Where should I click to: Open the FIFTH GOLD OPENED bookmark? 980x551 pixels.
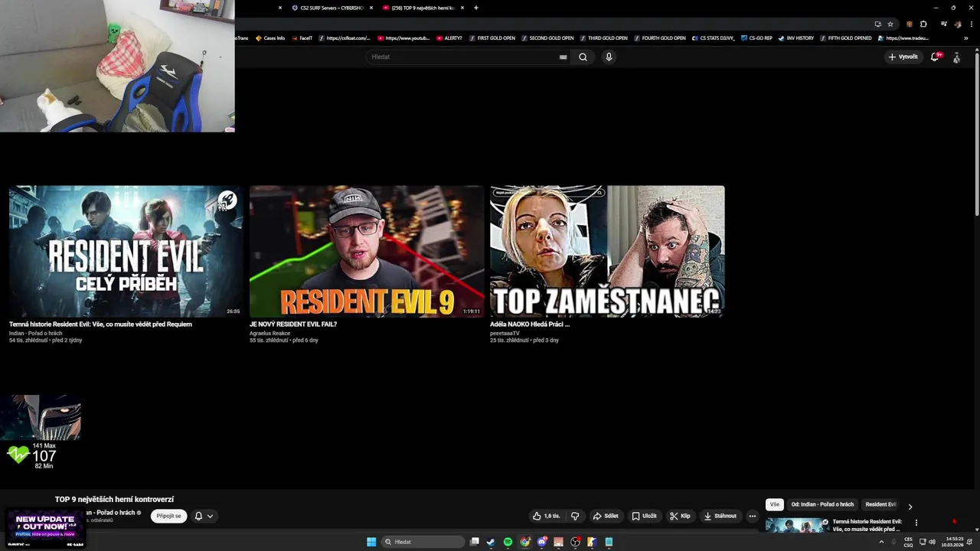(x=846, y=38)
